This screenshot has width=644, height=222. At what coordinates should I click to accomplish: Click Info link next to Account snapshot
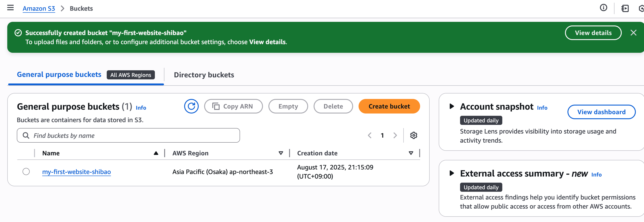(542, 108)
